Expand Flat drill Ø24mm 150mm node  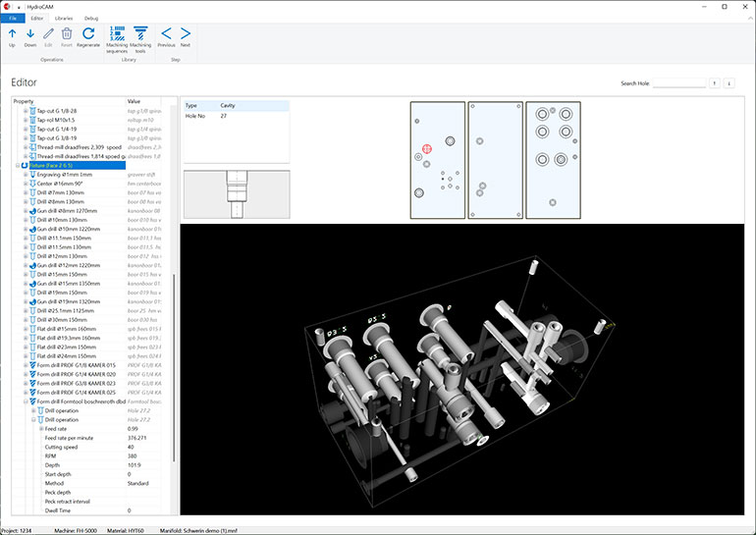pyautogui.click(x=26, y=356)
